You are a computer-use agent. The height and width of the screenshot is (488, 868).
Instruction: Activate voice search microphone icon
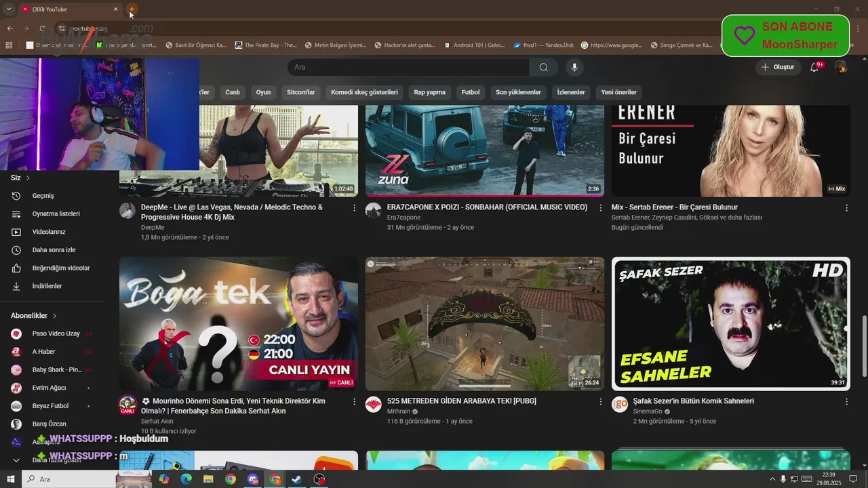click(574, 67)
